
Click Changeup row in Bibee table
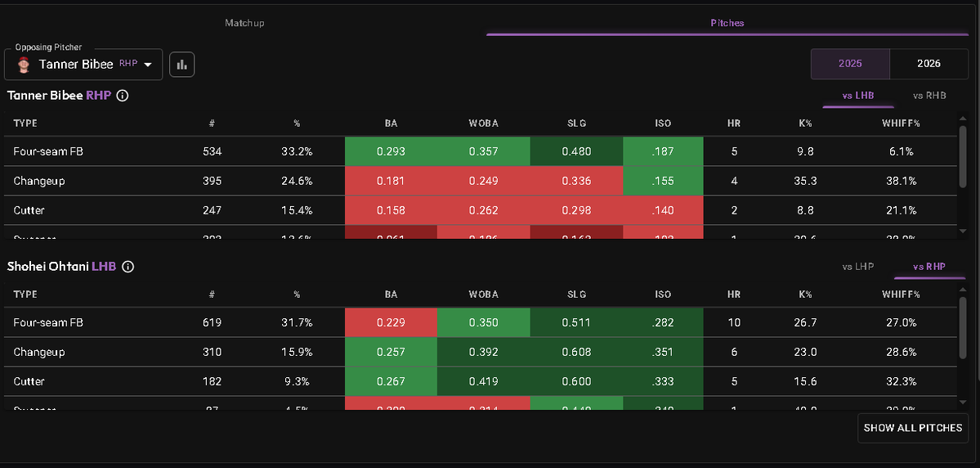(x=481, y=181)
